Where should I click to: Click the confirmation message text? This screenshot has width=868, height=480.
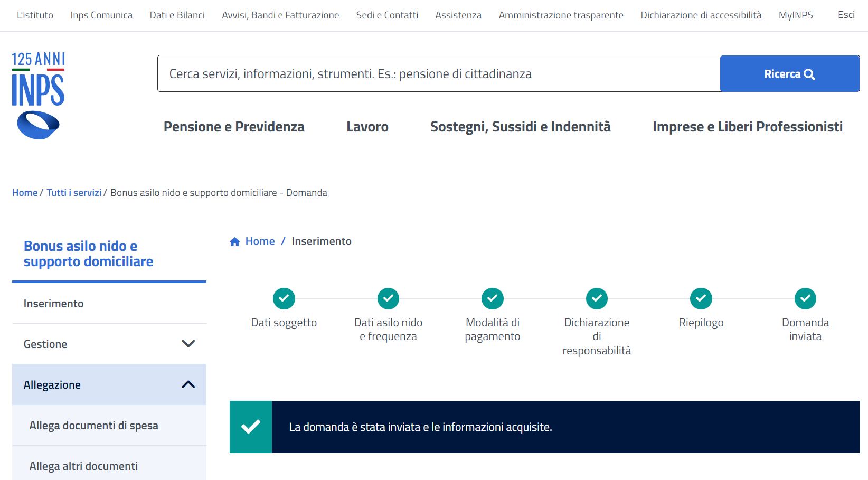click(x=421, y=427)
